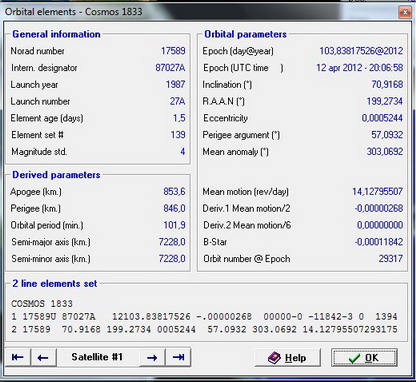The width and height of the screenshot is (416, 382).
Task: Click the General information group heading
Action: (x=56, y=34)
